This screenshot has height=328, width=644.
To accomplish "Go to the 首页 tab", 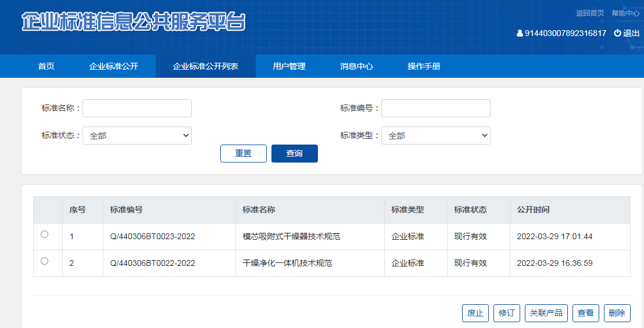I will click(x=46, y=66).
